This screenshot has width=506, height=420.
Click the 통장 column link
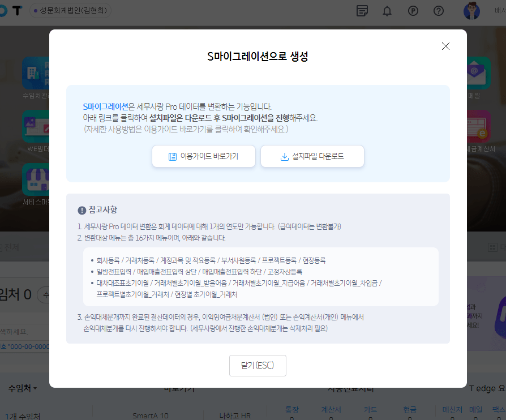(x=292, y=409)
